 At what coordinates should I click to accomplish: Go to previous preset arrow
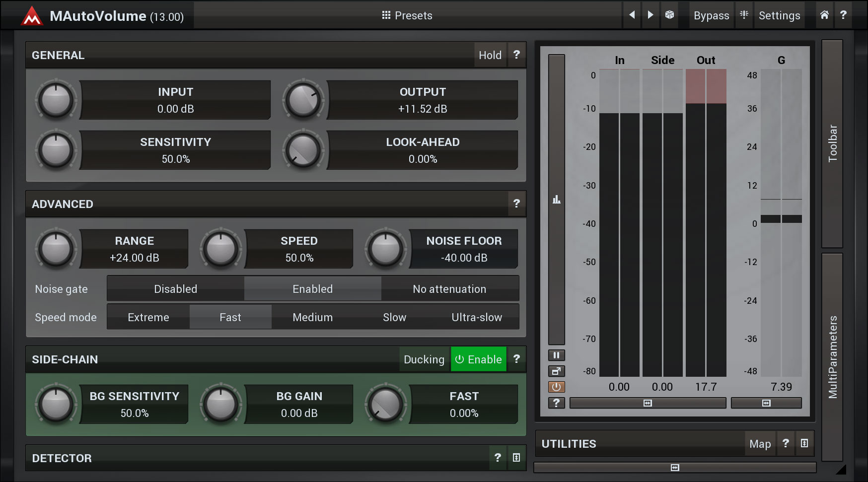click(x=632, y=15)
